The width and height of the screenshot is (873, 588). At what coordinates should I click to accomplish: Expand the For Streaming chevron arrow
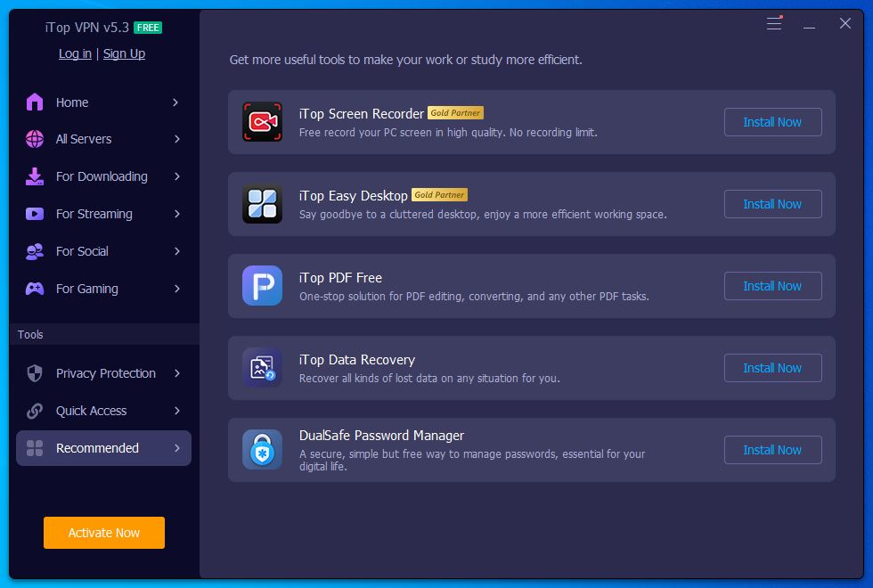pos(176,214)
